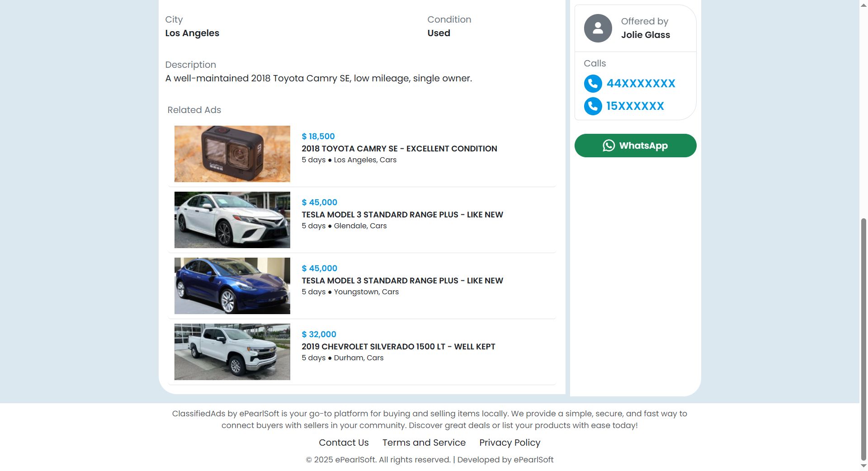Open the Youngstown Tesla Model 3 ad title
This screenshot has width=868, height=471.
[x=402, y=281]
